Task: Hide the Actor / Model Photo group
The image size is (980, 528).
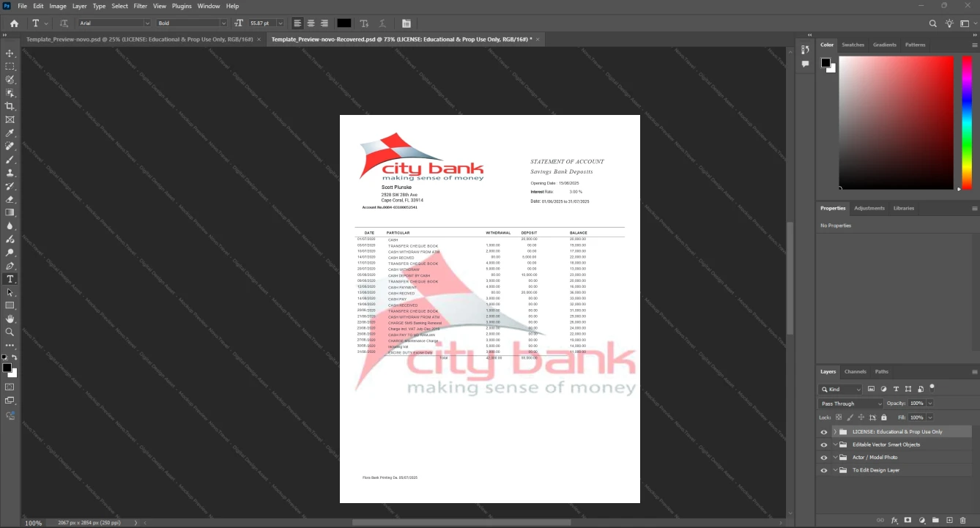Action: pos(824,458)
